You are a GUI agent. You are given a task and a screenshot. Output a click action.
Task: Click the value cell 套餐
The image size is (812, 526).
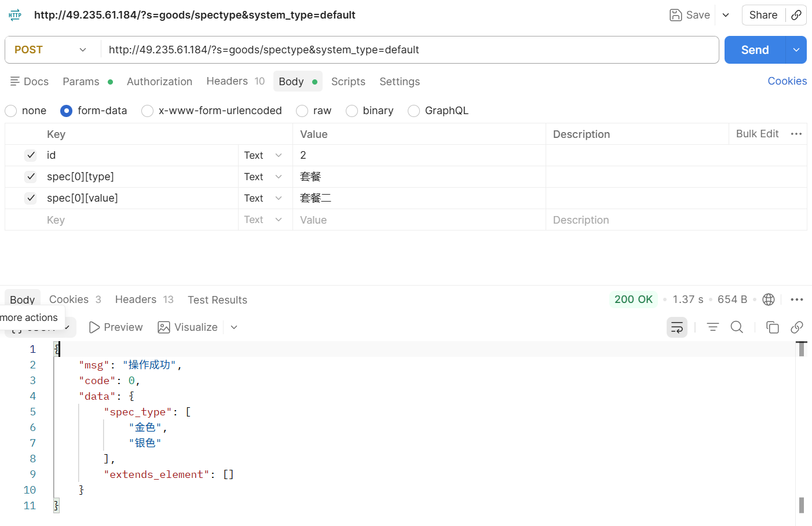click(419, 177)
